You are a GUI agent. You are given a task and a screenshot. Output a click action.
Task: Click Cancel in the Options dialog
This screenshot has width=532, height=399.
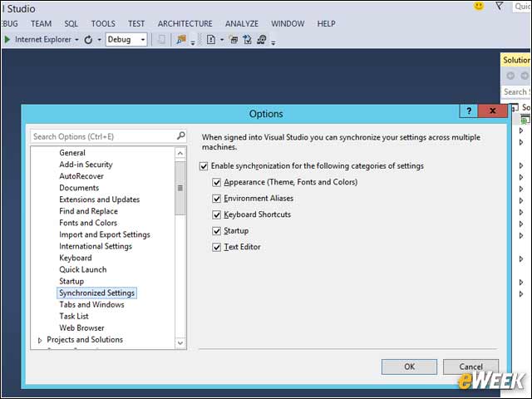(471, 367)
